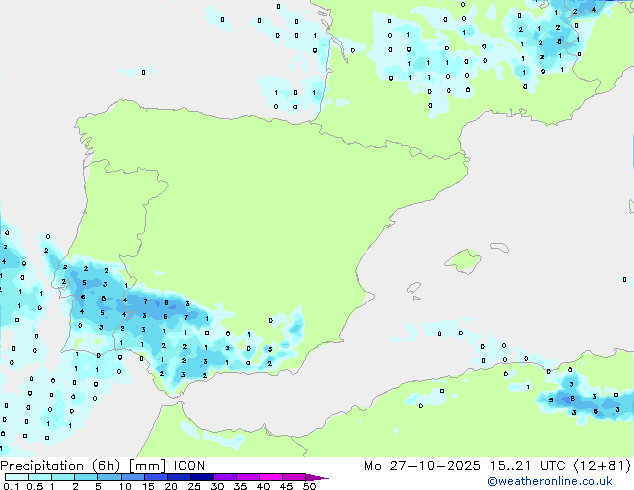Click the '25' legend scale label
The image size is (634, 490).
(194, 486)
